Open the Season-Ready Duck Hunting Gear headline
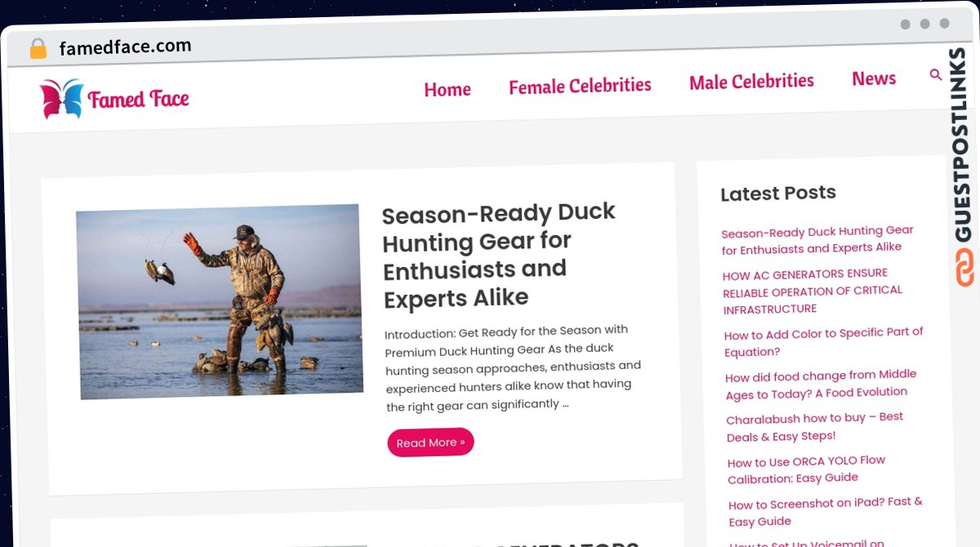The width and height of the screenshot is (980, 547). [499, 256]
